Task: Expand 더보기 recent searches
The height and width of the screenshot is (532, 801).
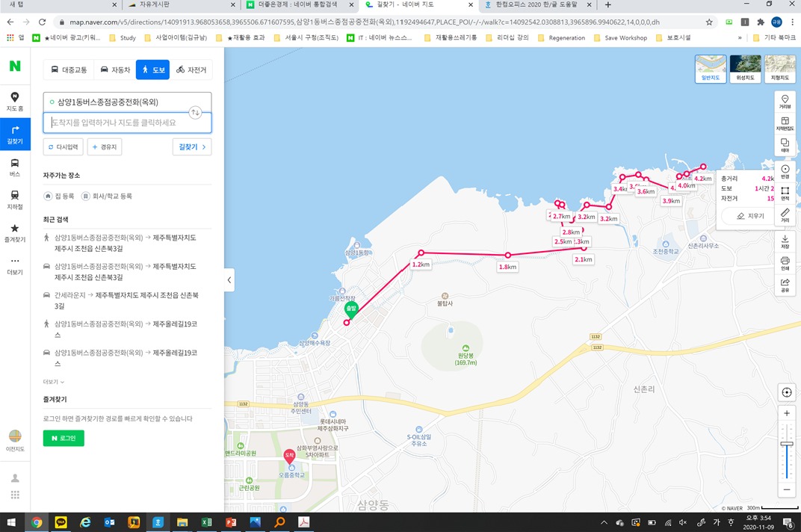Action: point(53,382)
